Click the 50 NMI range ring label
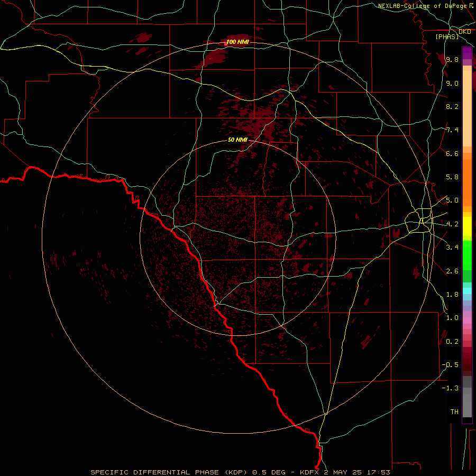This screenshot has height=476, width=476. click(237, 140)
